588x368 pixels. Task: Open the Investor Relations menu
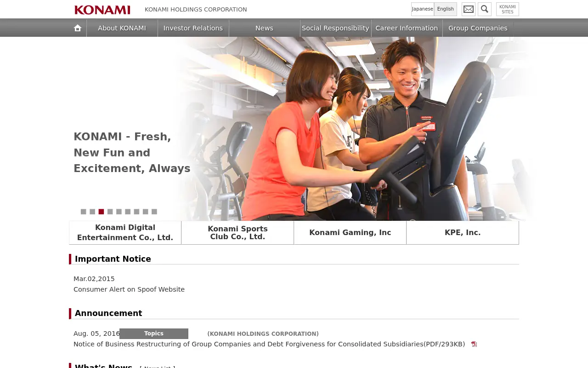point(193,28)
